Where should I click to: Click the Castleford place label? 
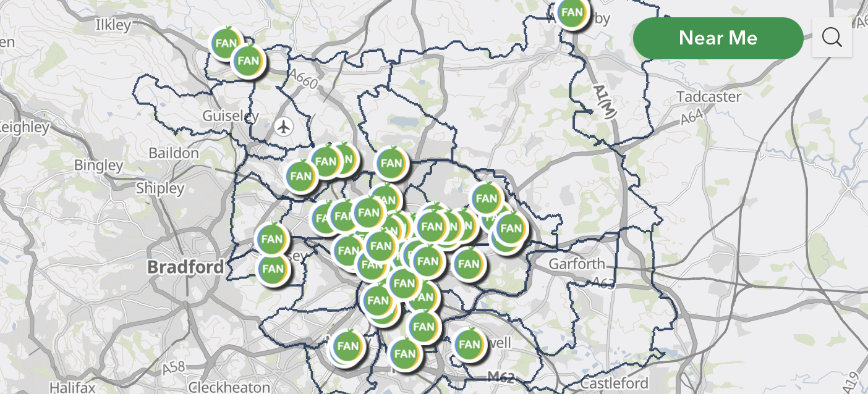coord(615,384)
